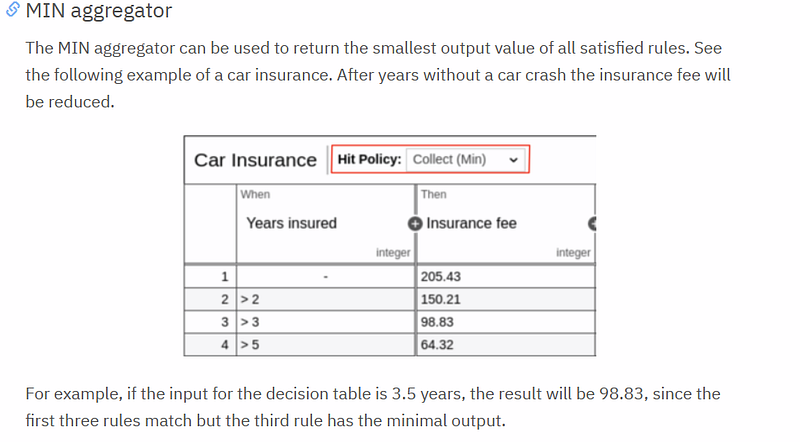This screenshot has height=442, width=800.
Task: Select rule number 4 row header
Action: 210,345
